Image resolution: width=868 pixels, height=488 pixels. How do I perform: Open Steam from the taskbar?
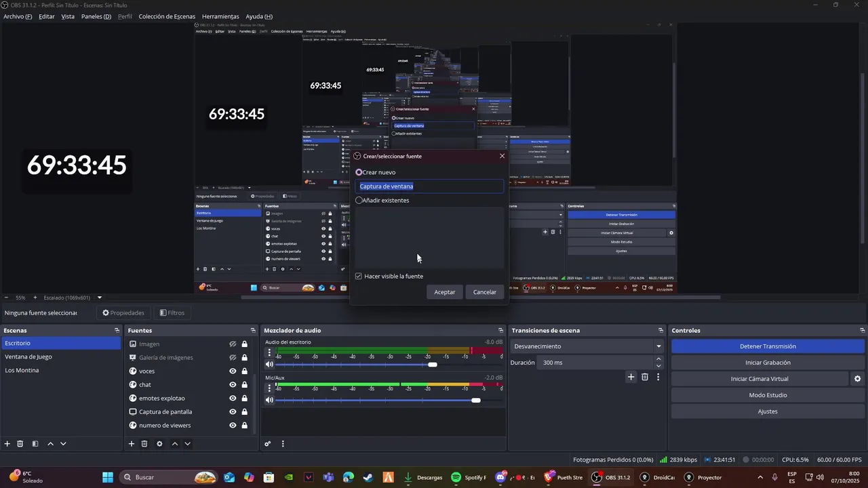368,477
